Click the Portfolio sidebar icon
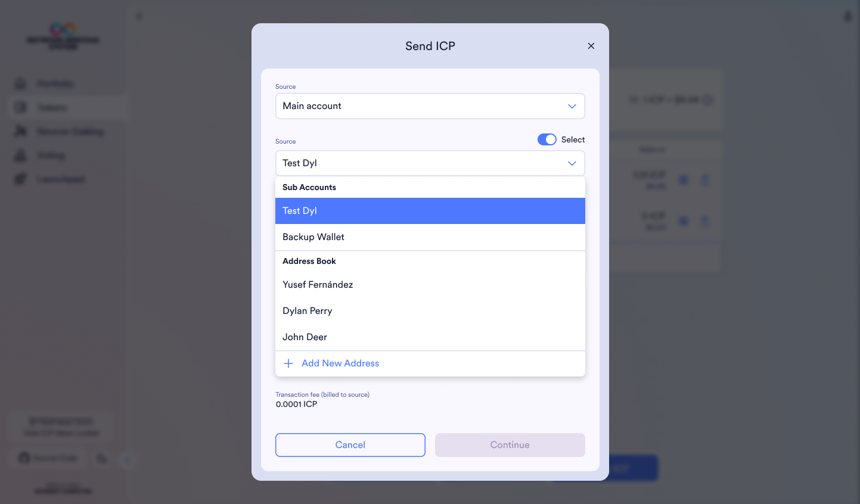 [21, 83]
